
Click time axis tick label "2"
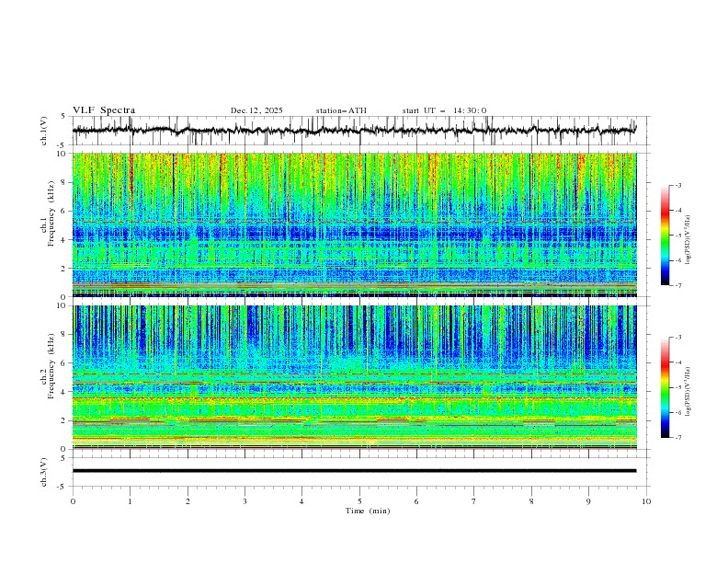(x=188, y=501)
